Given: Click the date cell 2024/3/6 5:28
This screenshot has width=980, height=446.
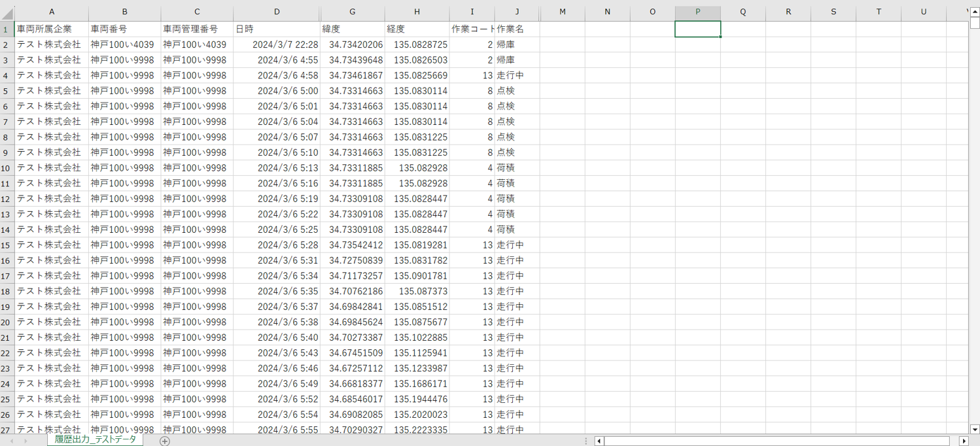Looking at the screenshot, I should click(277, 245).
